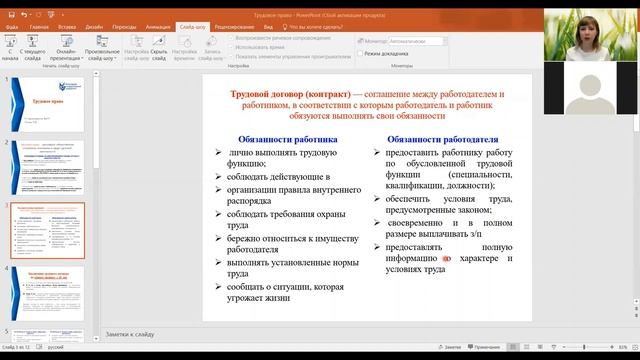Click the start-from-beginning icon in quick access toolbar

pos(51,15)
